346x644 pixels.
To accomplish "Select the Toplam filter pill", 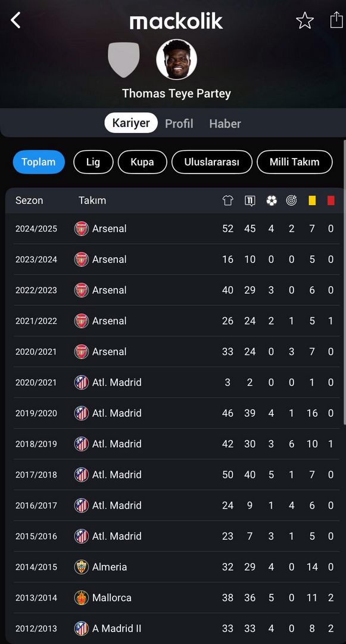I will 39,162.
